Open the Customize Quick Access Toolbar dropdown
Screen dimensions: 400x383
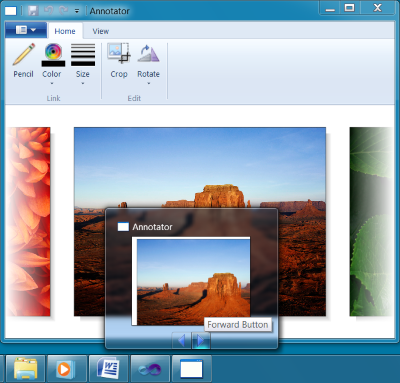tap(77, 11)
